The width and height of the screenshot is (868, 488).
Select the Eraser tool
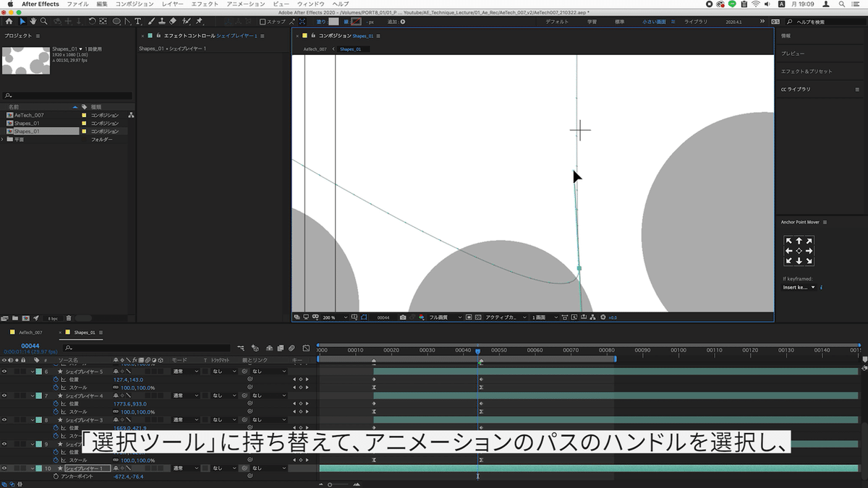pyautogui.click(x=172, y=22)
